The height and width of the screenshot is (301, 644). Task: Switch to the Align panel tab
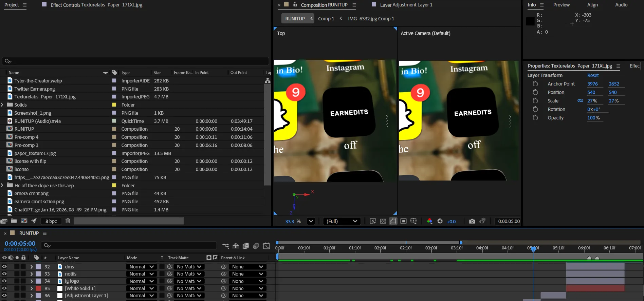[x=592, y=5]
